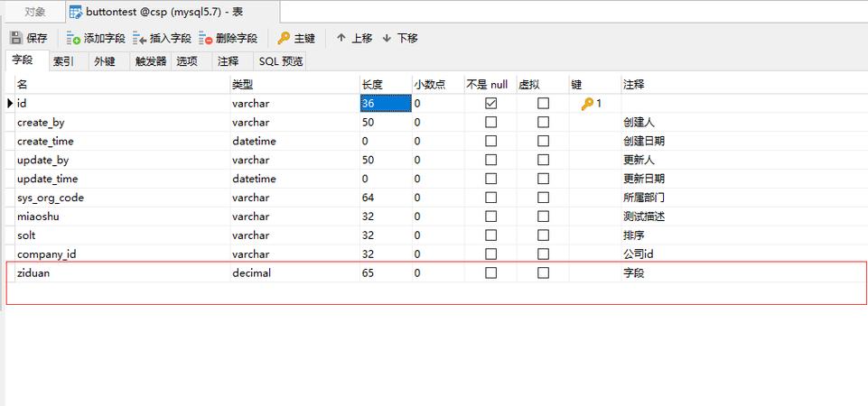Click the comment 所属部门

coord(644,198)
